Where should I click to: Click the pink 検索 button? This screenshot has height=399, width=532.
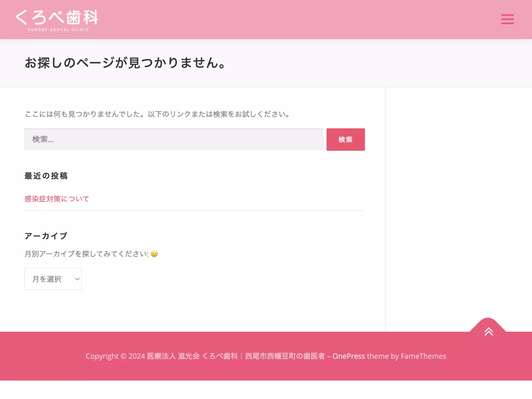pos(345,139)
